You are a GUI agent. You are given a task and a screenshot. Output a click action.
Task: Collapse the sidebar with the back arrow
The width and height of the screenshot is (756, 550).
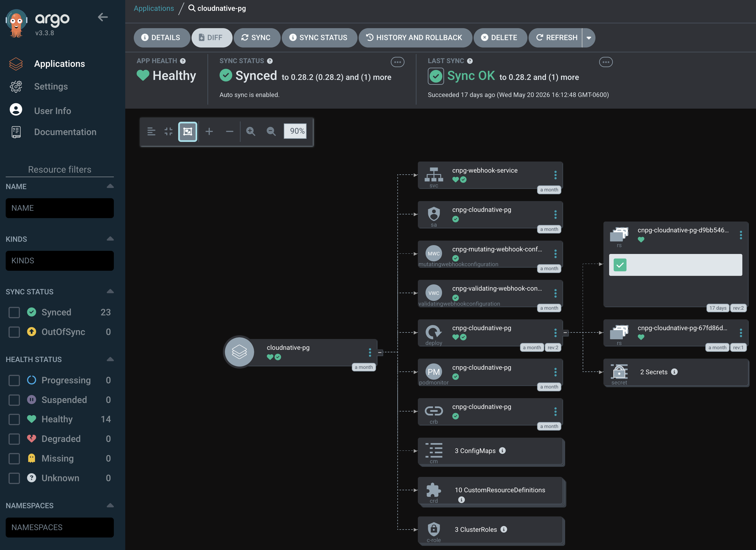(103, 17)
